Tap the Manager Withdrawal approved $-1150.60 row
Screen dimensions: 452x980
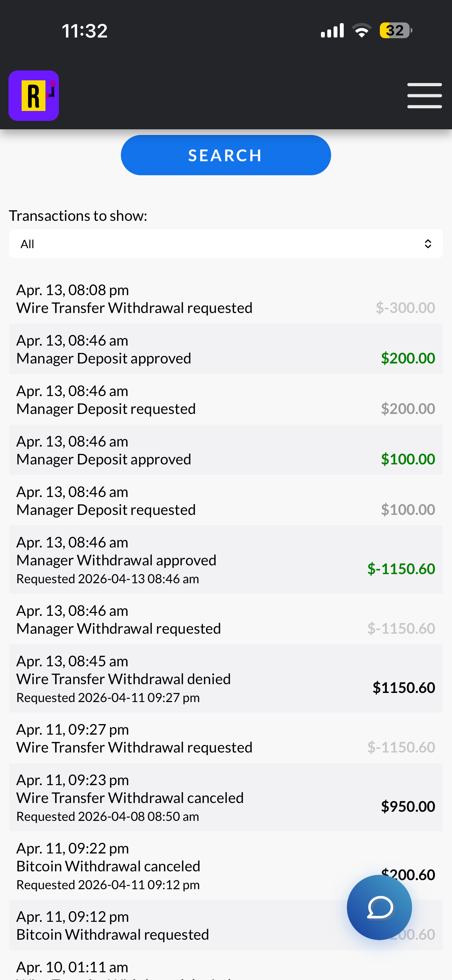pyautogui.click(x=226, y=560)
